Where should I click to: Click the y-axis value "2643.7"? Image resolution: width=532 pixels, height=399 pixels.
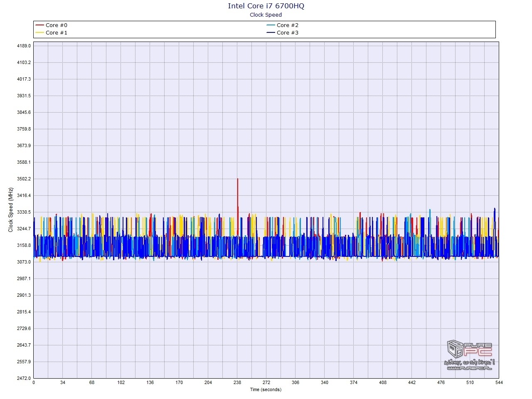pyautogui.click(x=24, y=345)
